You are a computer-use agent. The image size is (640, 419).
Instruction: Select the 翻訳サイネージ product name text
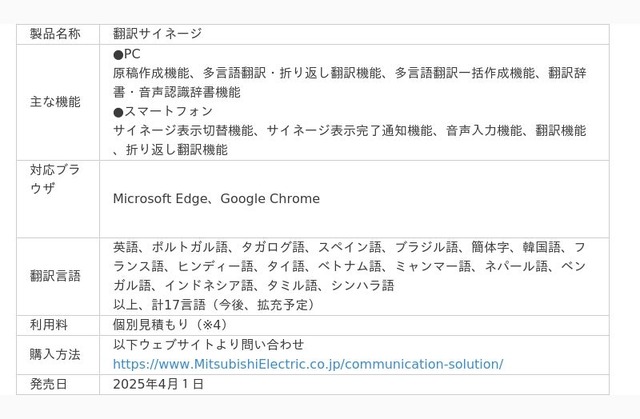tap(158, 34)
